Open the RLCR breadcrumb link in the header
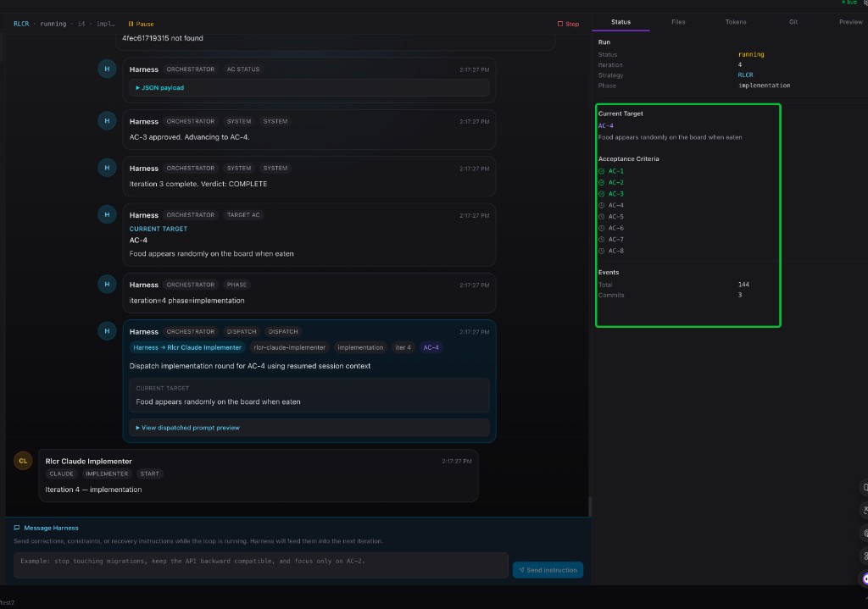This screenshot has width=868, height=609. tap(21, 24)
